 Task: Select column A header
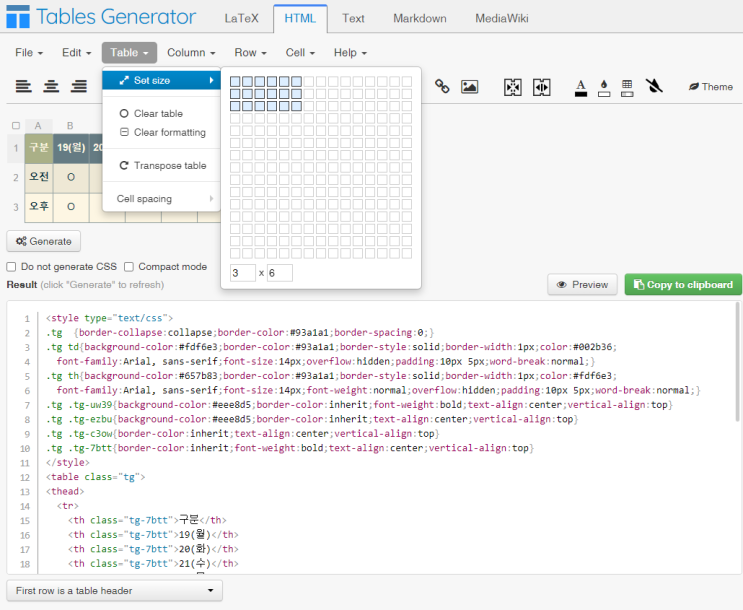pyautogui.click(x=38, y=126)
